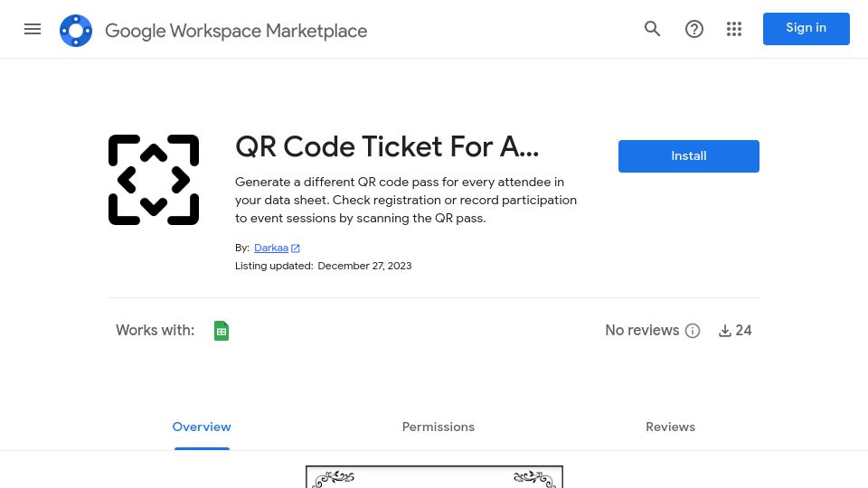Open the help question mark icon
The image size is (868, 488).
[694, 29]
